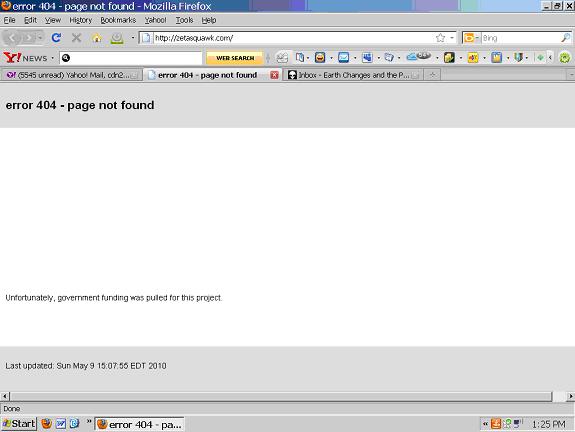Open the Windows Start button

(x=19, y=424)
